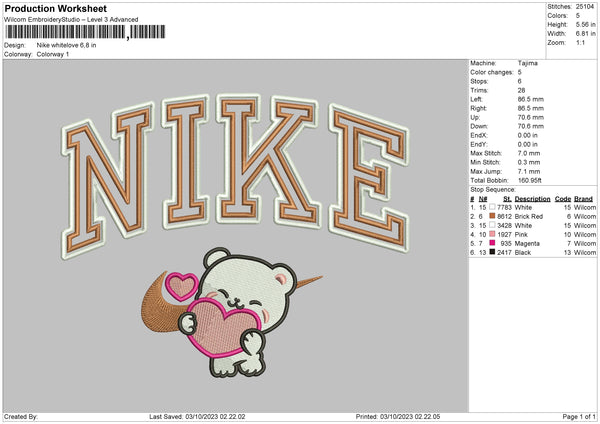This screenshot has width=600, height=424.
Task: Click the 'Production Worksheet' title
Action: coord(56,9)
